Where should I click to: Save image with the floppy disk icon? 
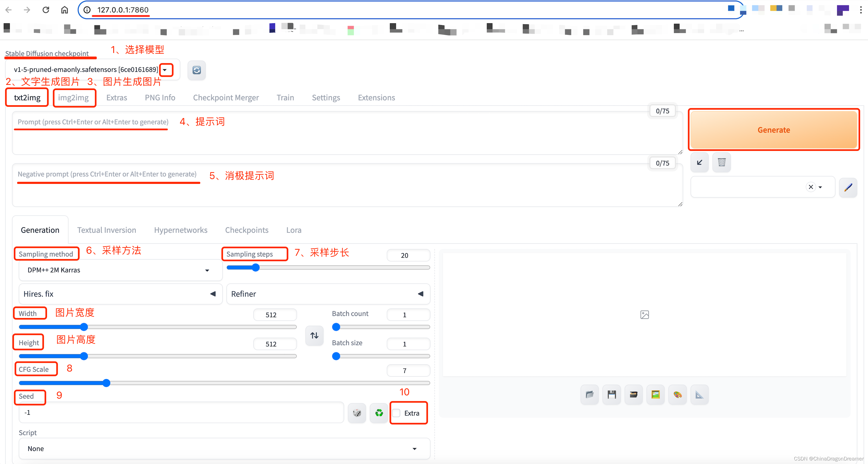pyautogui.click(x=612, y=395)
